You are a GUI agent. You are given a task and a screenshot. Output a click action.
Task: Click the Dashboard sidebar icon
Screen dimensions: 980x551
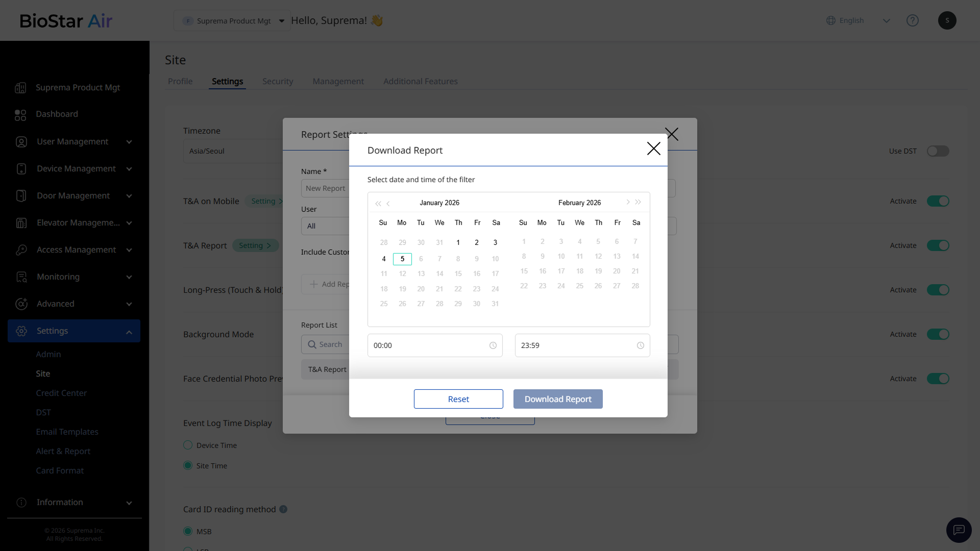tap(20, 115)
